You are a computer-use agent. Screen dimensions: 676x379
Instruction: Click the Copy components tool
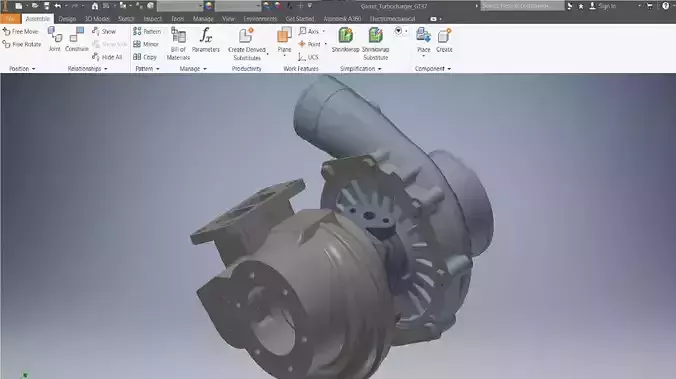point(145,57)
